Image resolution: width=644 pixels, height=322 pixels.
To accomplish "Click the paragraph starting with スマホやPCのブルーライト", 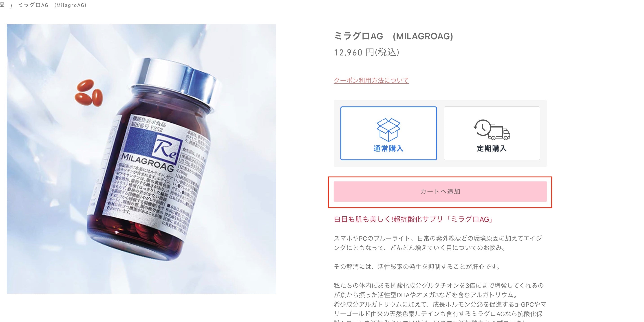I will (x=438, y=243).
